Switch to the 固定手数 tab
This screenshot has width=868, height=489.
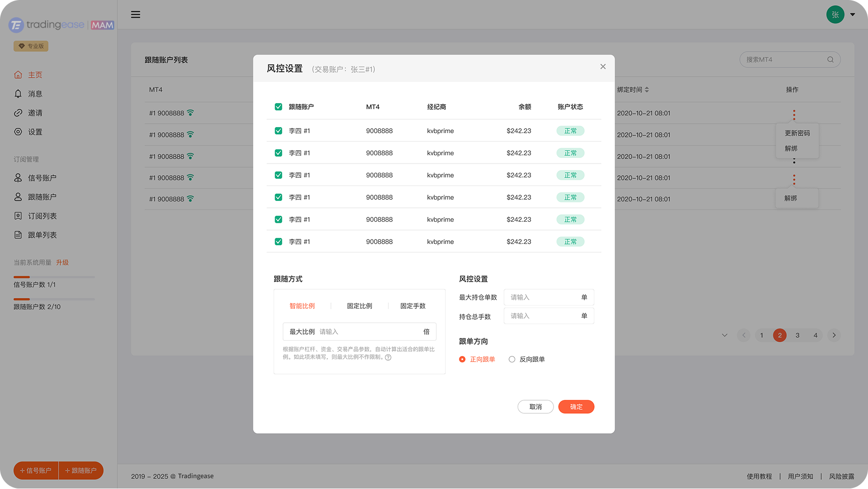(413, 306)
